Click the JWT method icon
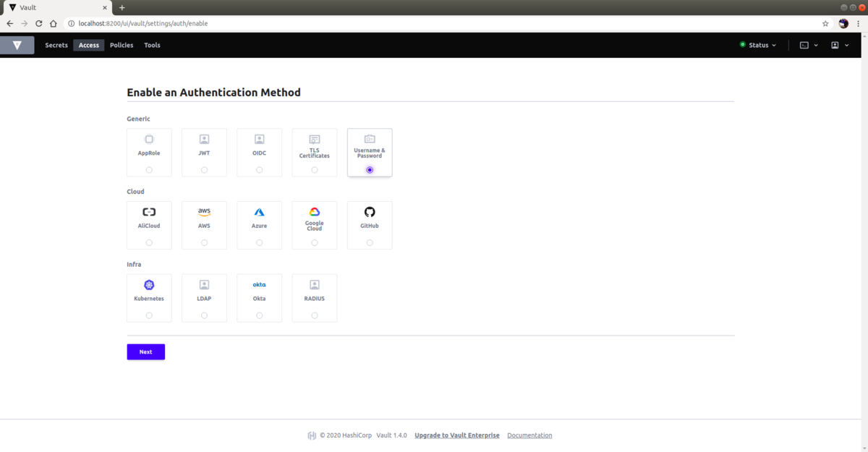This screenshot has height=452, width=868. [x=204, y=139]
